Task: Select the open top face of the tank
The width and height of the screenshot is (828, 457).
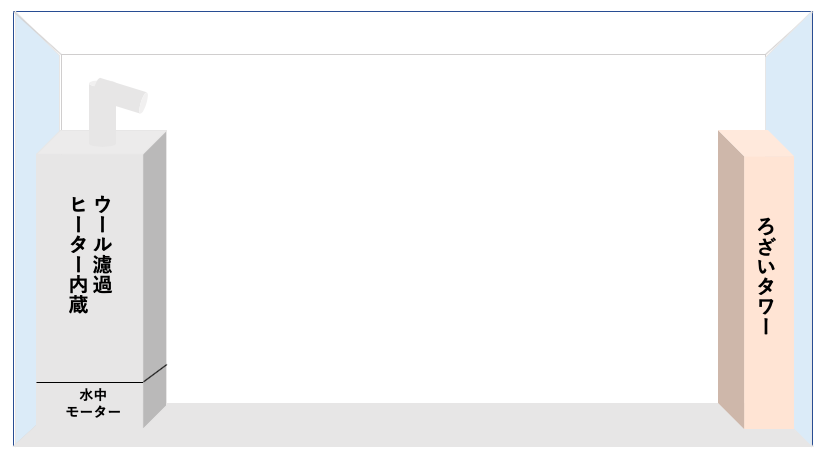Action: [x=413, y=33]
